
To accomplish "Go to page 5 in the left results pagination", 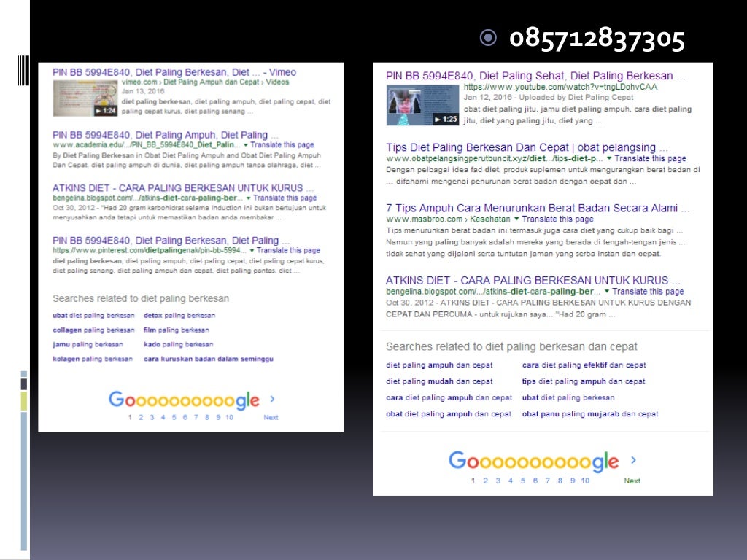I will click(174, 417).
